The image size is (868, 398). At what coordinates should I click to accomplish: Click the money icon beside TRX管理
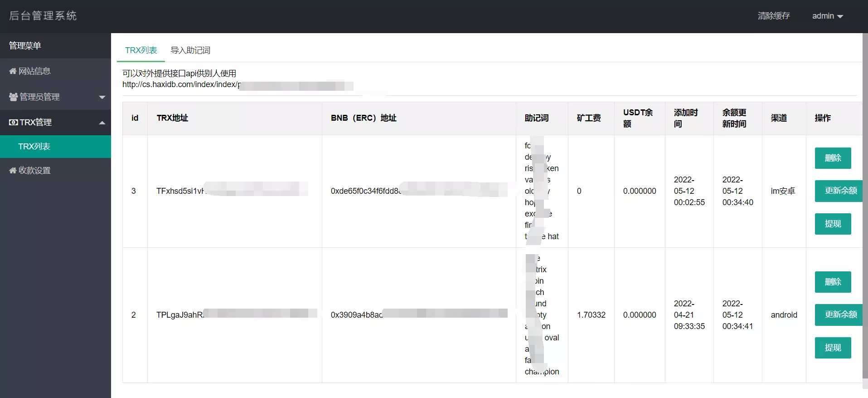point(14,123)
